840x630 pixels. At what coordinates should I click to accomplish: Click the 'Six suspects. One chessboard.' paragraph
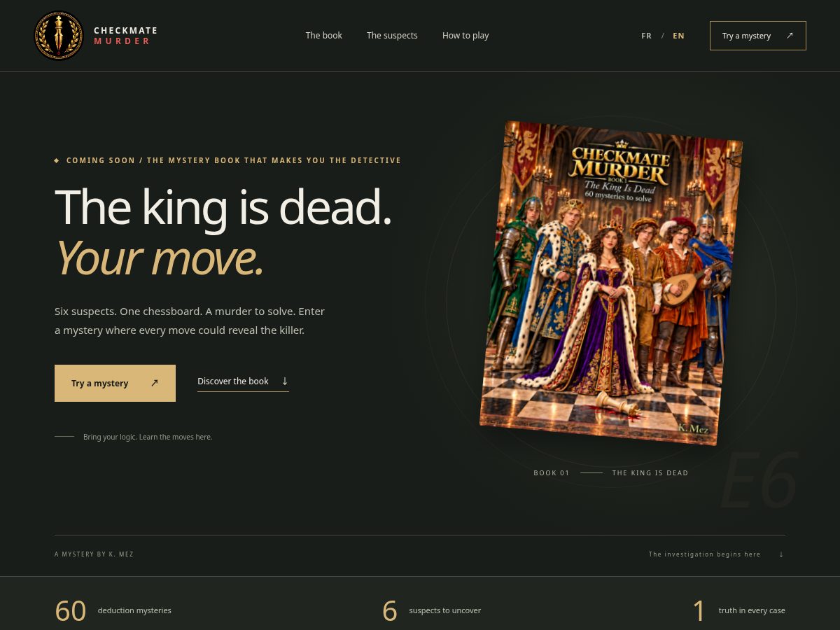point(190,321)
